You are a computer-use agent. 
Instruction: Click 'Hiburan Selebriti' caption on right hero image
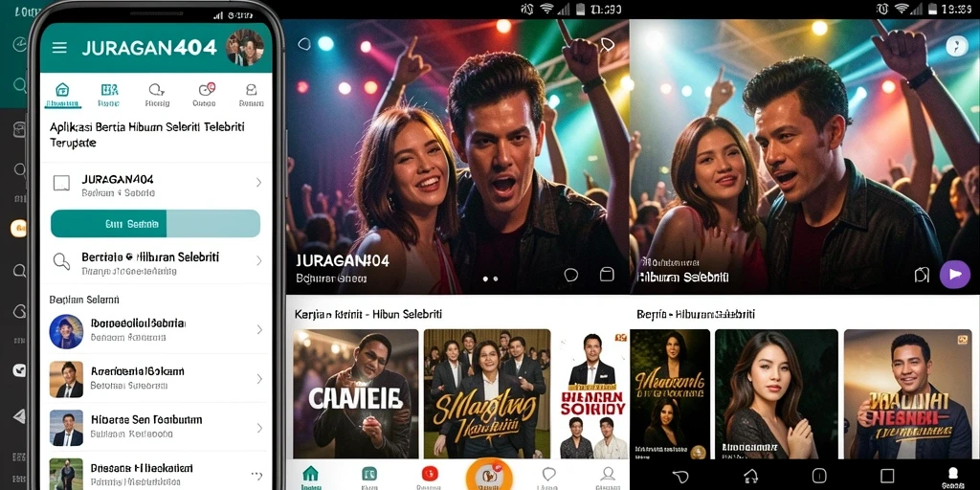tap(683, 277)
